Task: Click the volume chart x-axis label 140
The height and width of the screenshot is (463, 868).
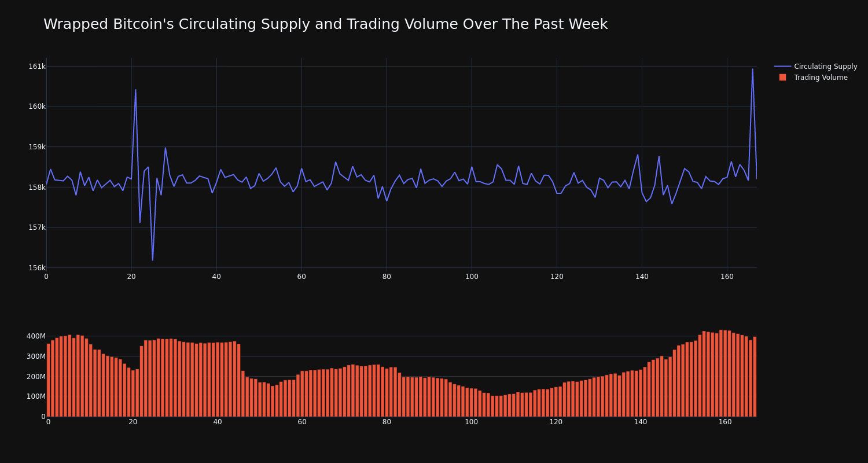Action: [x=641, y=422]
